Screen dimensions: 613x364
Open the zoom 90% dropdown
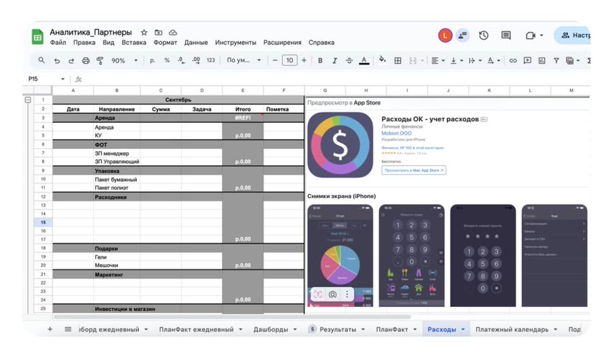point(125,61)
